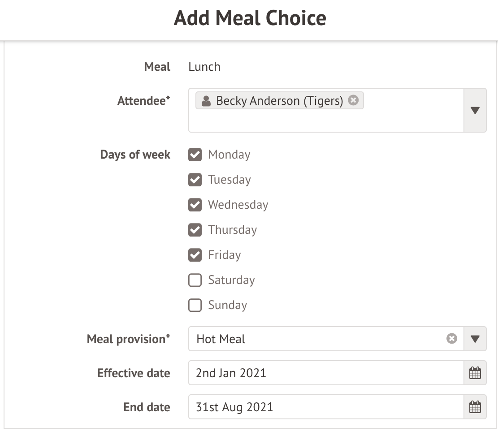Remove Becky Anderson from the attendee field

(x=353, y=100)
